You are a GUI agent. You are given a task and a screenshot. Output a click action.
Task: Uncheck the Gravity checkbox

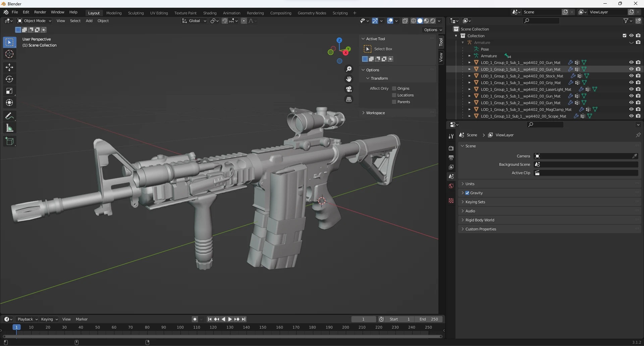467,193
